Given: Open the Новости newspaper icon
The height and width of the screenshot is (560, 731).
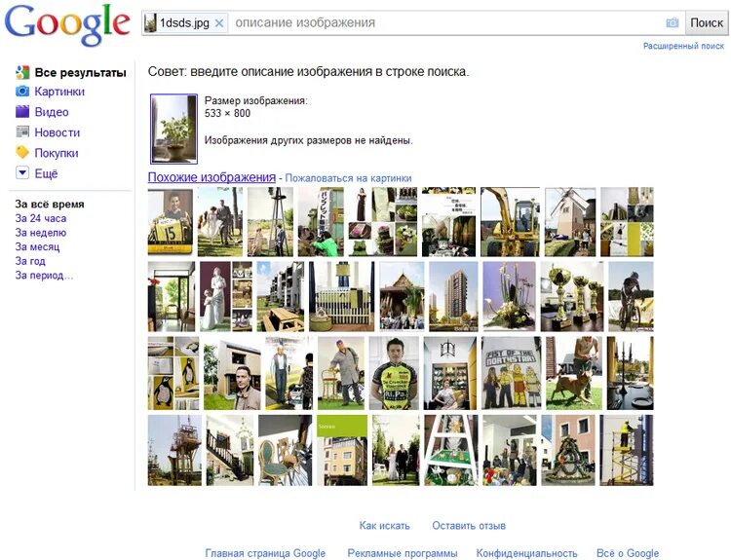Looking at the screenshot, I should [x=22, y=132].
